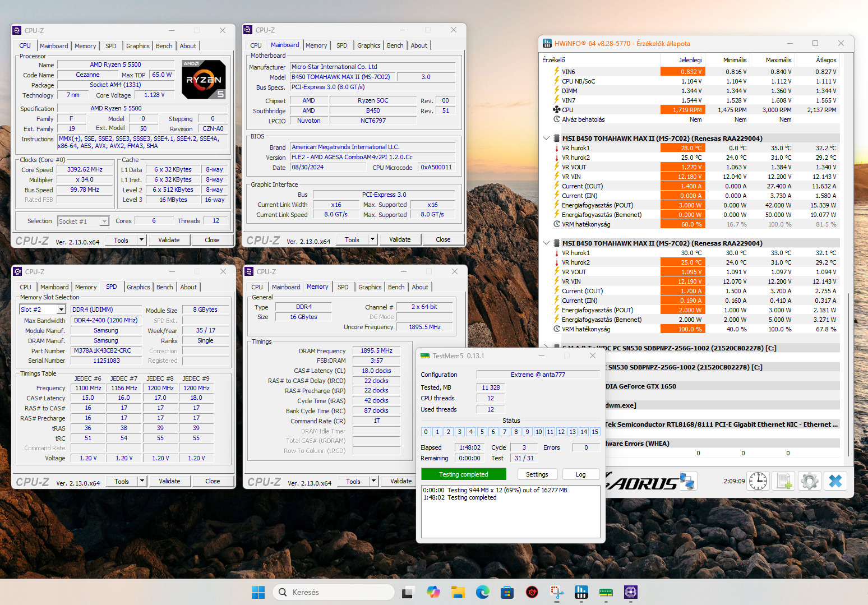The height and width of the screenshot is (605, 868).
Task: Open CPU tab in CPU-Z SPD window
Action: (x=26, y=287)
